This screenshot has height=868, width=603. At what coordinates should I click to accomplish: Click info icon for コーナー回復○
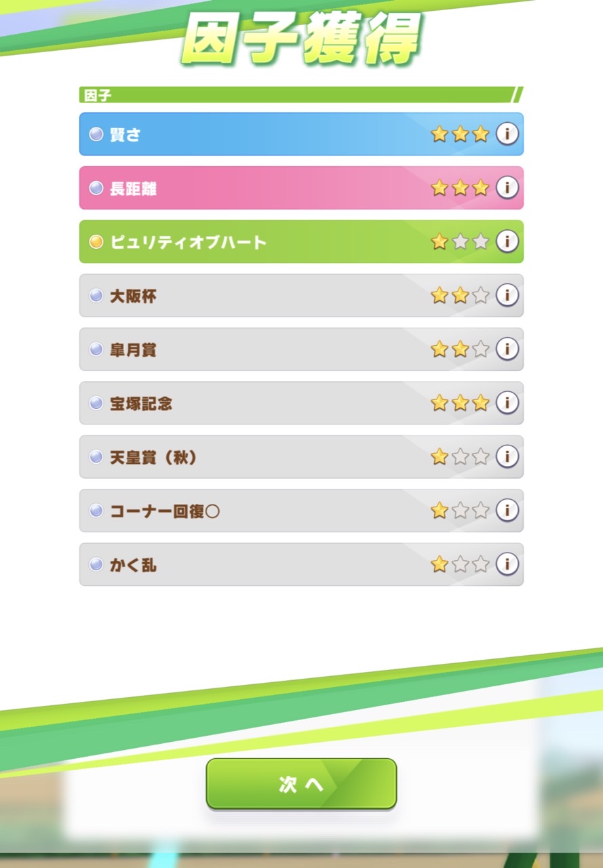click(x=507, y=510)
